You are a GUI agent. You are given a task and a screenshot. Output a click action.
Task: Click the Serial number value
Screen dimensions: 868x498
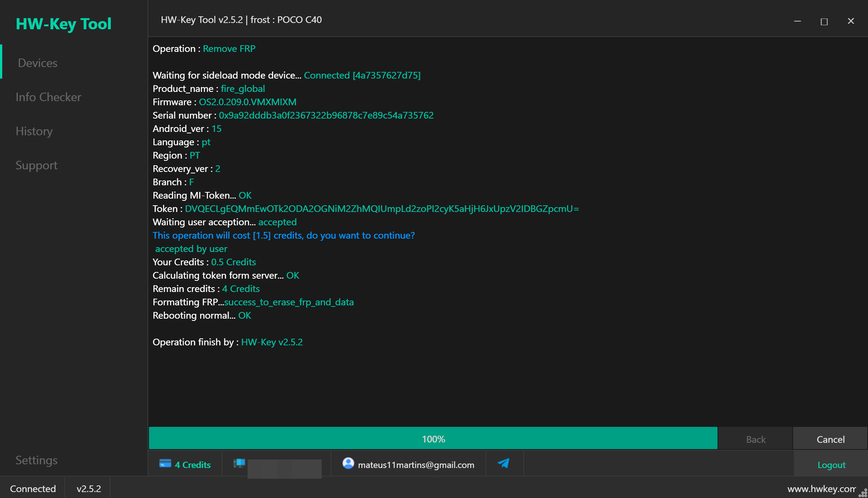(326, 116)
